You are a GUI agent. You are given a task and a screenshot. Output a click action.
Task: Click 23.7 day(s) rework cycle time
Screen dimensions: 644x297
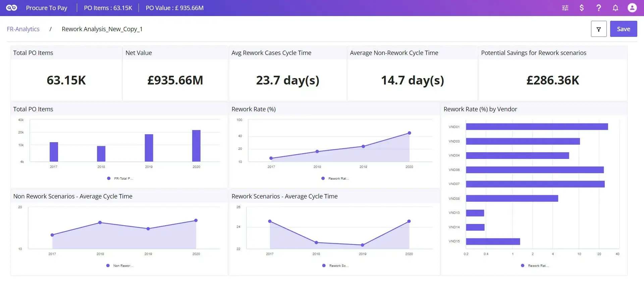(287, 80)
